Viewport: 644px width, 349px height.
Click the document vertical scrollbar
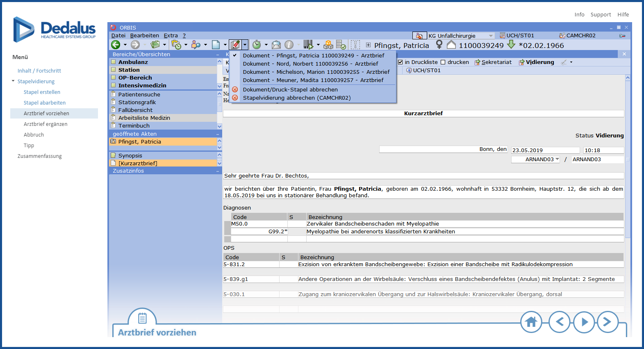coord(627,164)
